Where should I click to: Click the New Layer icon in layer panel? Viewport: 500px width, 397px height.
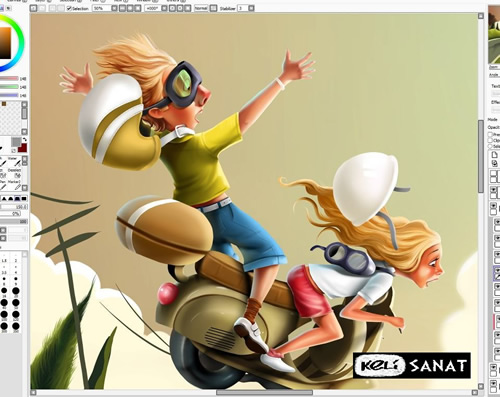point(495,155)
